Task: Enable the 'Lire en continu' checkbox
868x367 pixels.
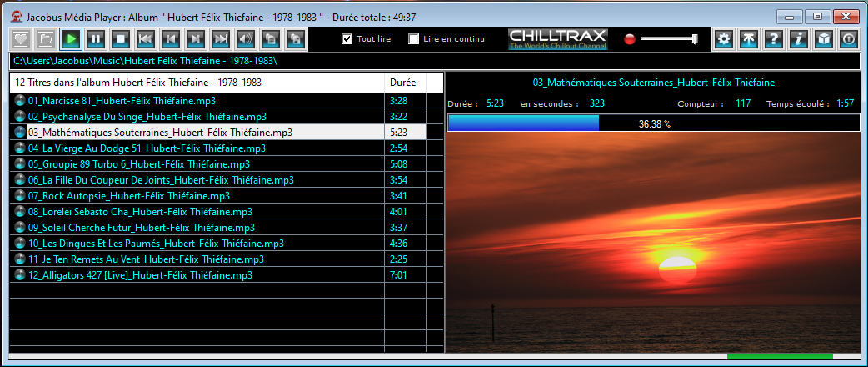Action: point(414,39)
